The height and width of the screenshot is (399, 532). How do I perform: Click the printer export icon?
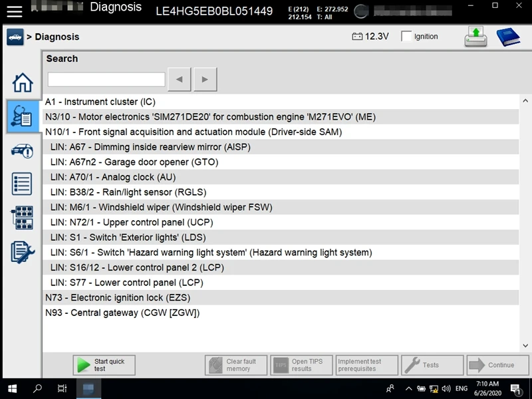coord(475,37)
